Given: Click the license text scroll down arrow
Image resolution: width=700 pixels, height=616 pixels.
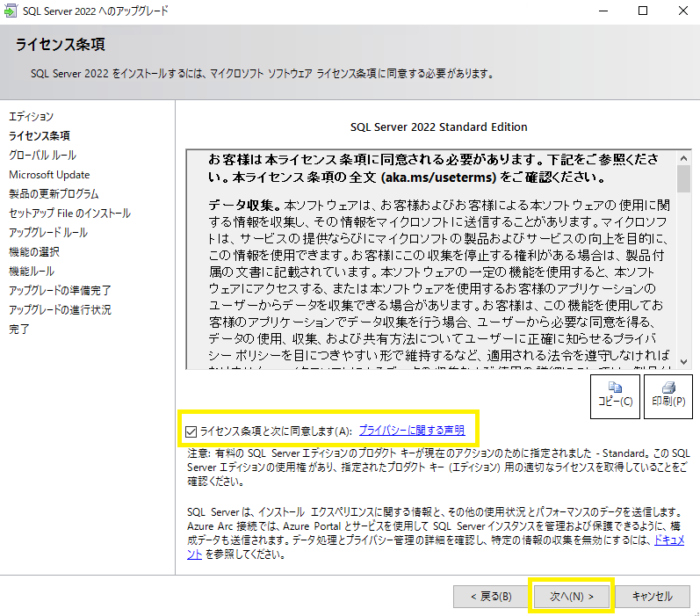Looking at the screenshot, I should click(683, 362).
